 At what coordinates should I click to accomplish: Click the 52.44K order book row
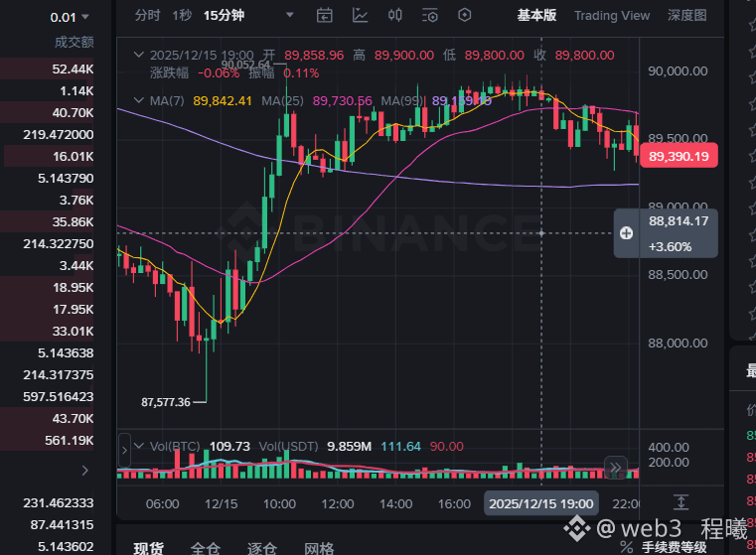click(x=48, y=69)
